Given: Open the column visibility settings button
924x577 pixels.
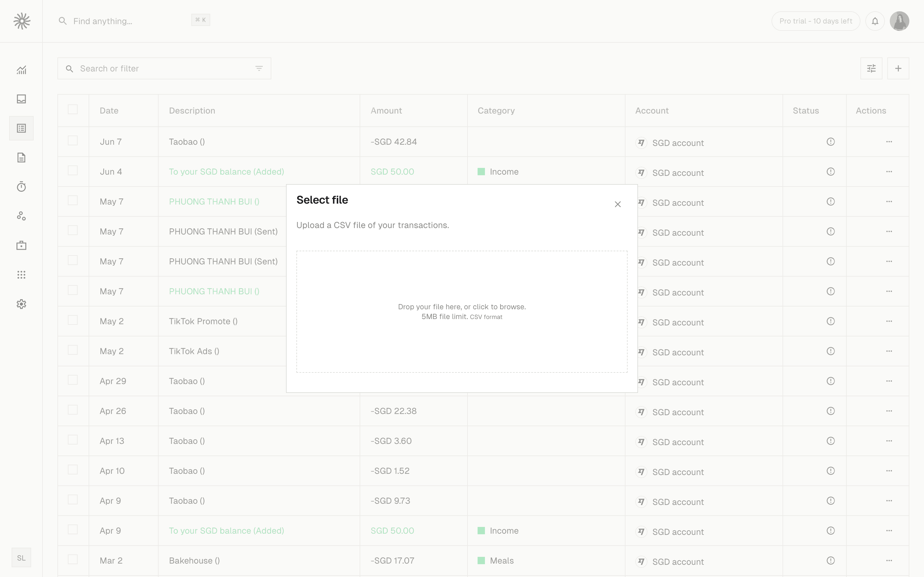Looking at the screenshot, I should point(871,69).
